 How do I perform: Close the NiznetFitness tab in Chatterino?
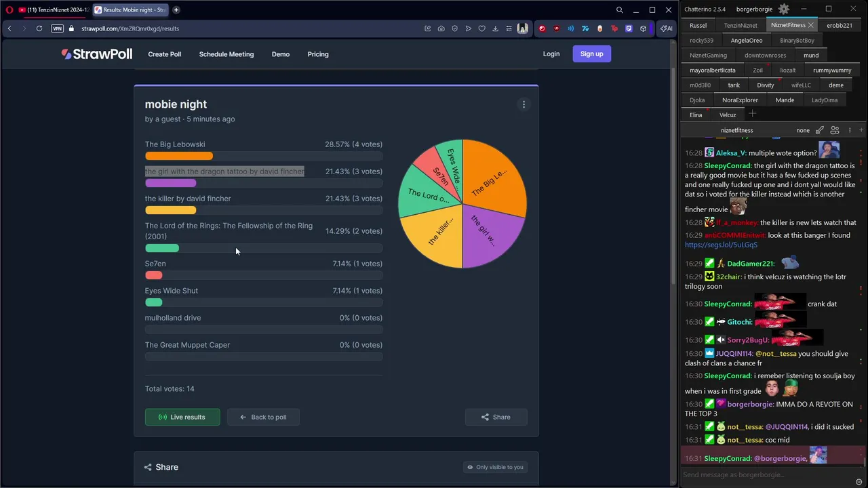(810, 25)
